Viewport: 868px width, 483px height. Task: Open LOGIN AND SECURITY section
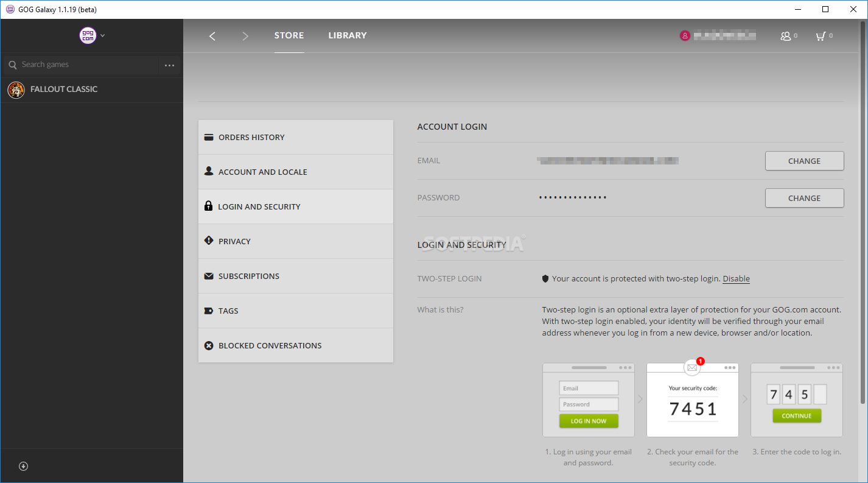296,206
